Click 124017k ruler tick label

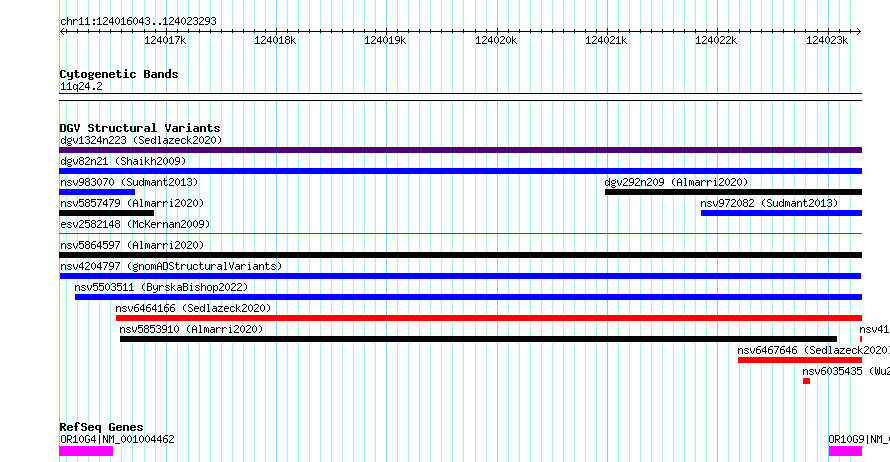coord(165,40)
